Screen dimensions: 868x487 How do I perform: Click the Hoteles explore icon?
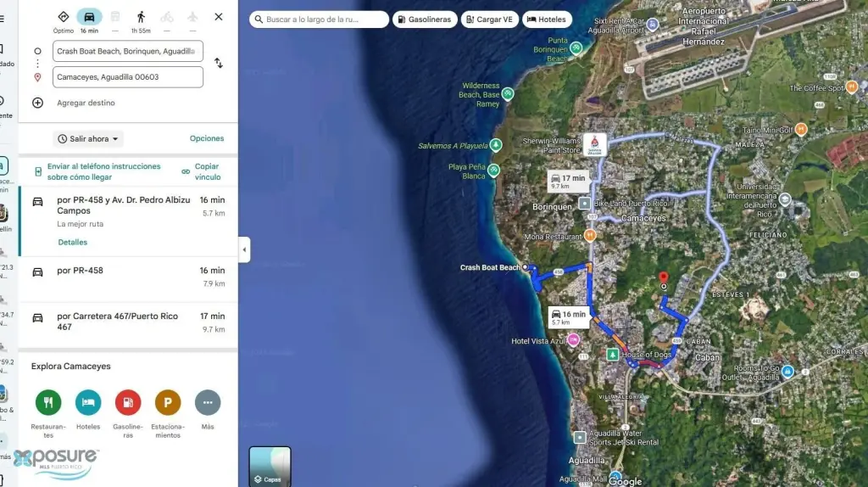click(x=88, y=402)
